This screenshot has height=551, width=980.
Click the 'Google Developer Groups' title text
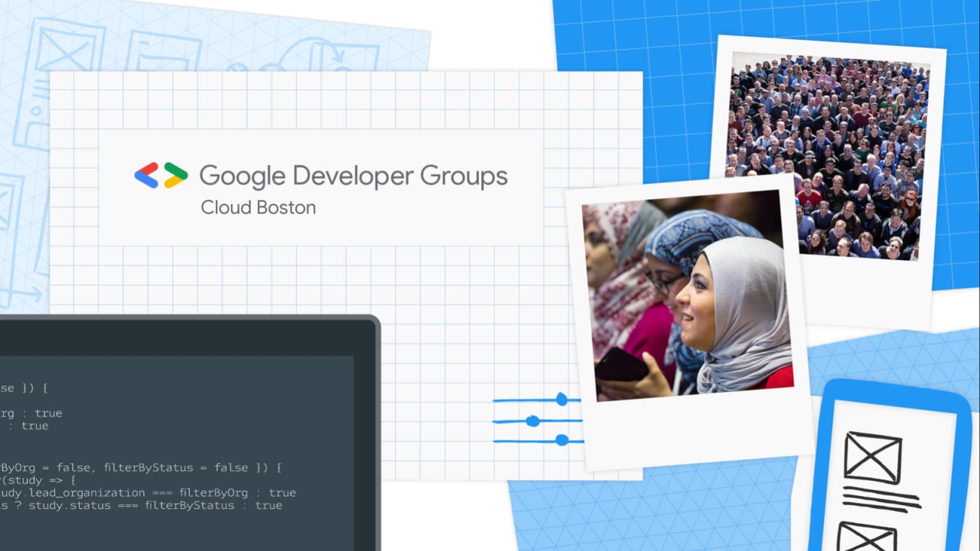click(x=353, y=176)
